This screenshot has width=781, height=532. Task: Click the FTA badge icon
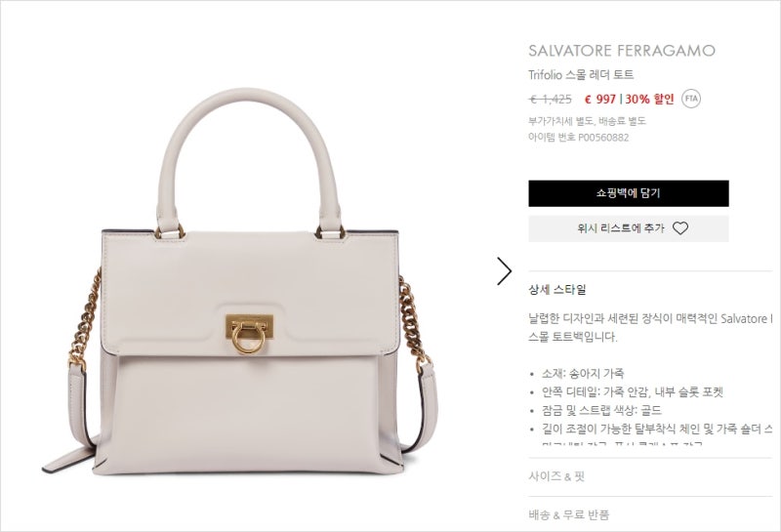click(691, 99)
